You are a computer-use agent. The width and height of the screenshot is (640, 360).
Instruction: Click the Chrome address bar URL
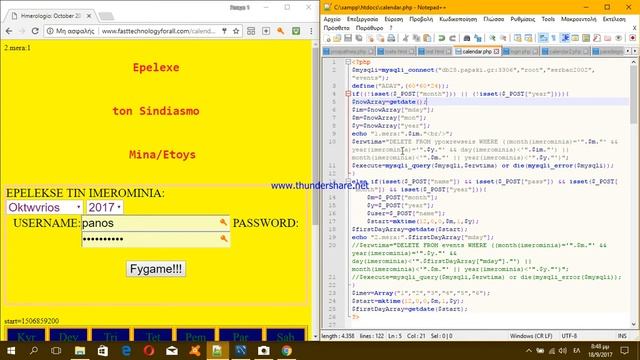pos(158,31)
